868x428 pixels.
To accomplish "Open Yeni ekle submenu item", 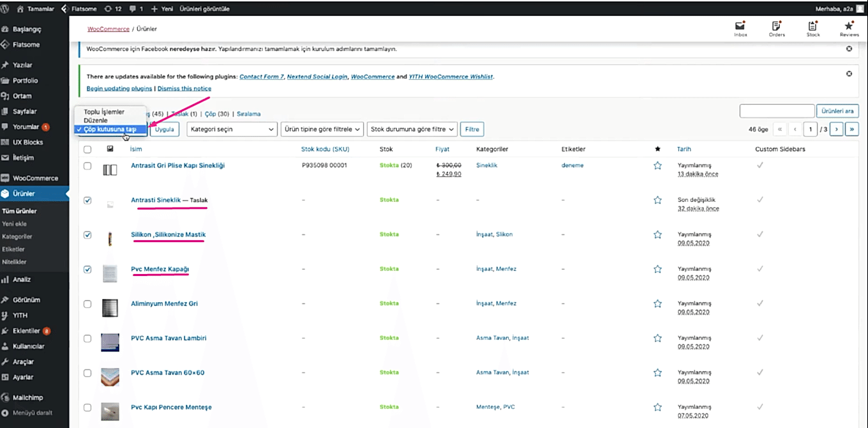I will tap(15, 224).
